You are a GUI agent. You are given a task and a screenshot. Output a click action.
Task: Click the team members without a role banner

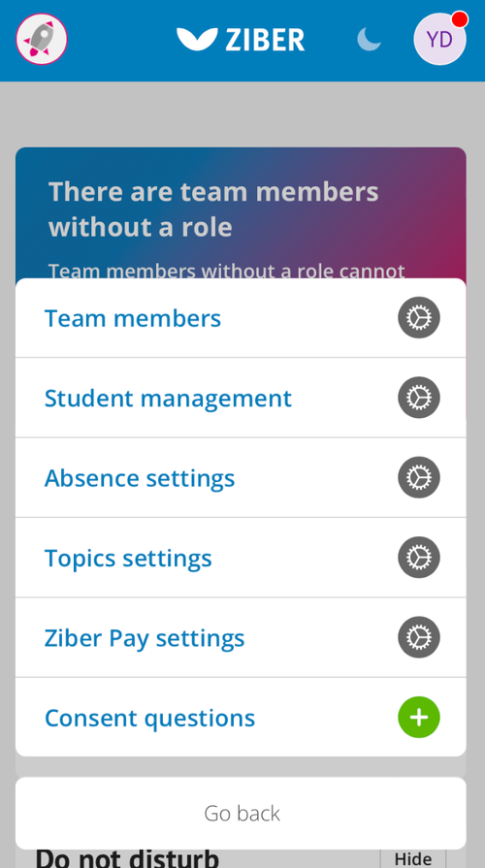tap(241, 213)
